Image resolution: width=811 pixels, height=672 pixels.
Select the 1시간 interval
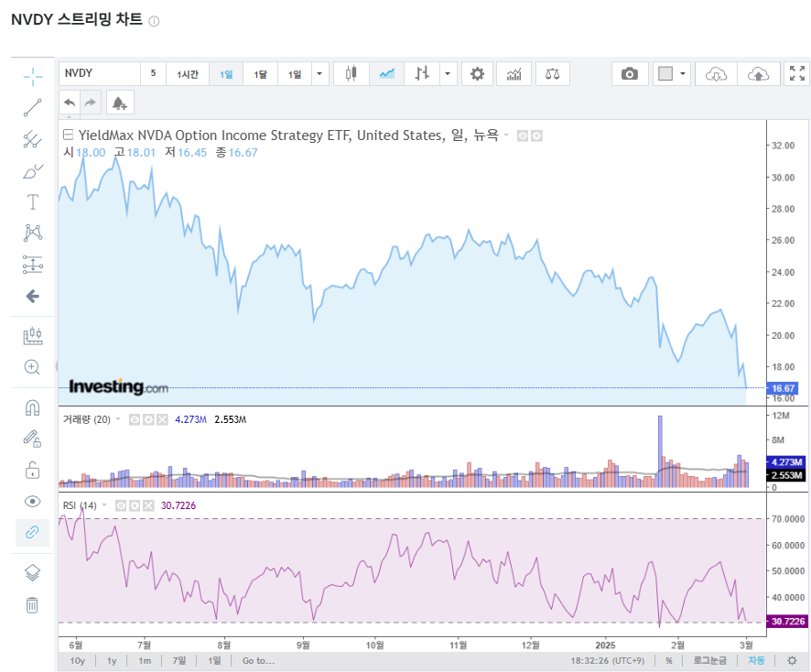pyautogui.click(x=188, y=74)
